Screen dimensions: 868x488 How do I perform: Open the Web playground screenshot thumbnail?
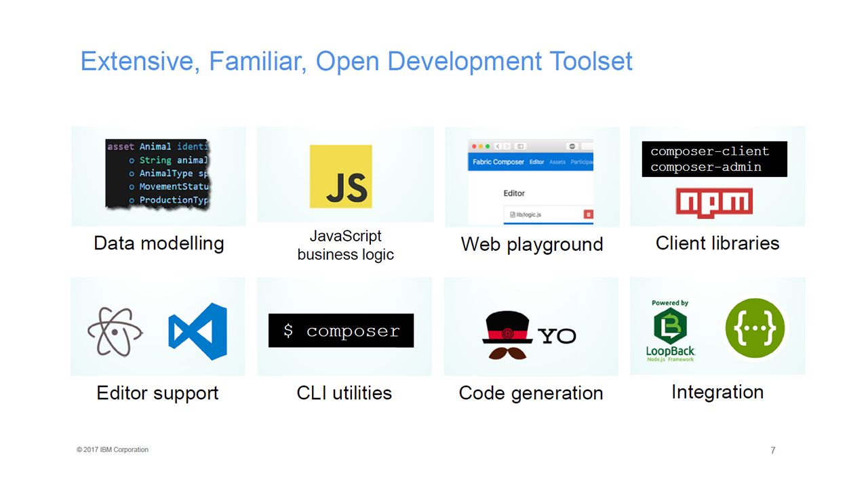[530, 182]
